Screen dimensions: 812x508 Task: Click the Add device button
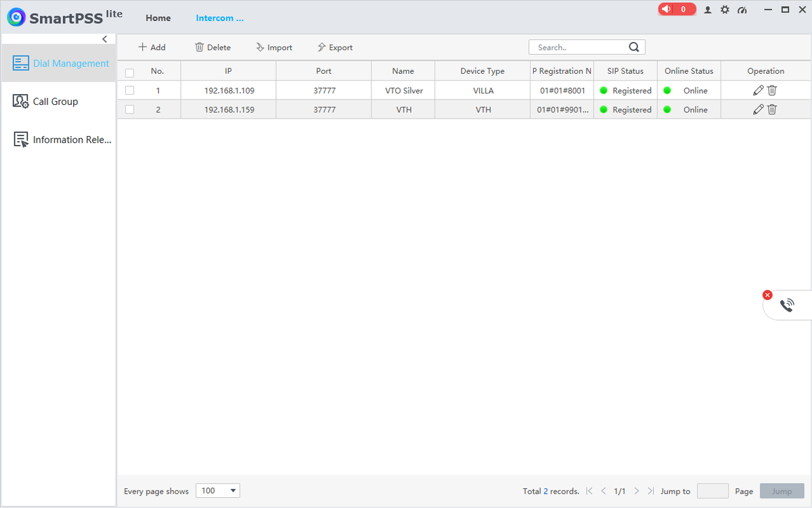[152, 47]
